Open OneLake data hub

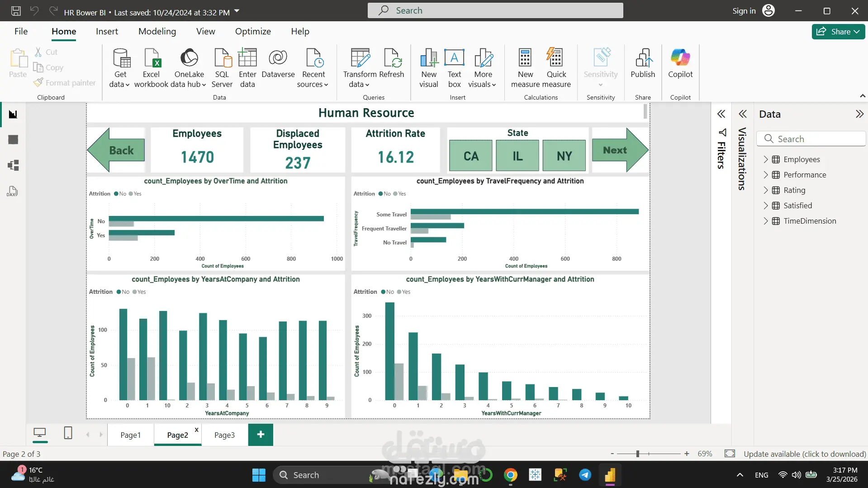(x=189, y=68)
